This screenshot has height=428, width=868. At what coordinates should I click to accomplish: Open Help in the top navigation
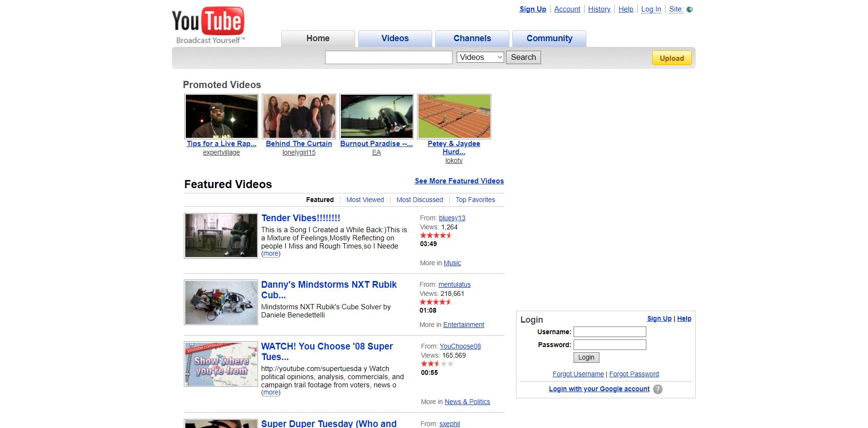point(626,9)
